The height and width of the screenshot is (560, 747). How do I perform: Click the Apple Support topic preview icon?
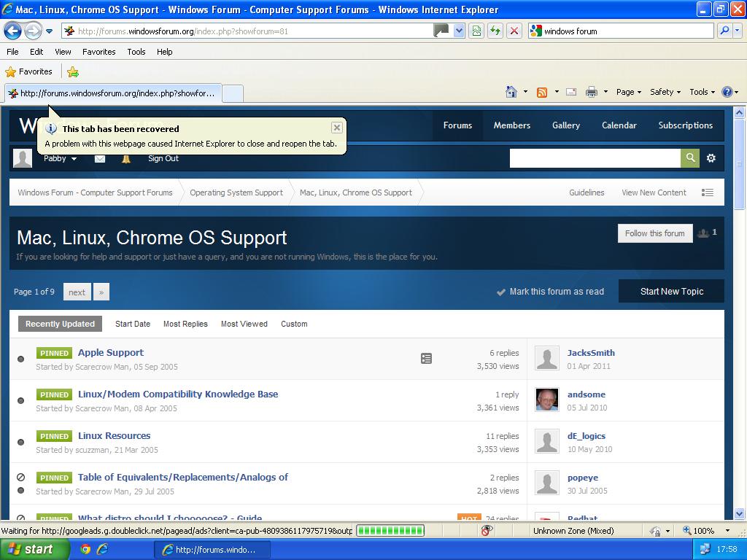pos(426,359)
